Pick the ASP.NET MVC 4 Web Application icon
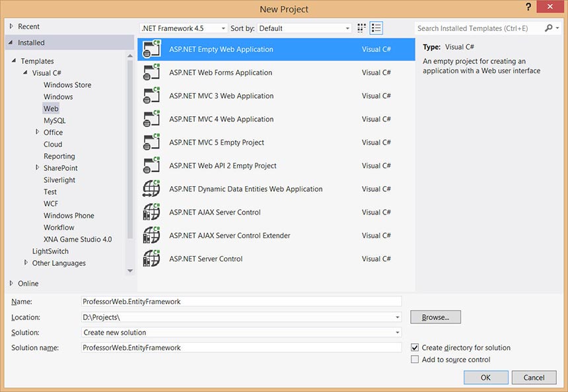568x392 pixels. click(x=151, y=119)
